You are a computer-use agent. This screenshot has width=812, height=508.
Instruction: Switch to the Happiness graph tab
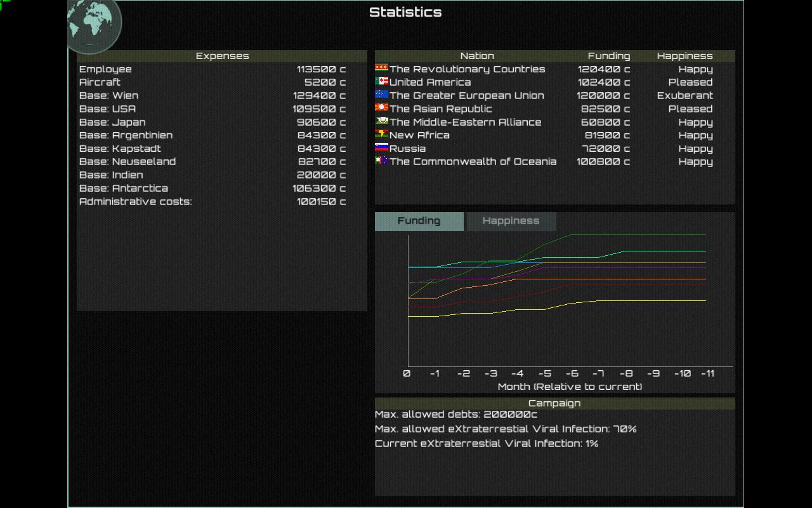pyautogui.click(x=511, y=221)
